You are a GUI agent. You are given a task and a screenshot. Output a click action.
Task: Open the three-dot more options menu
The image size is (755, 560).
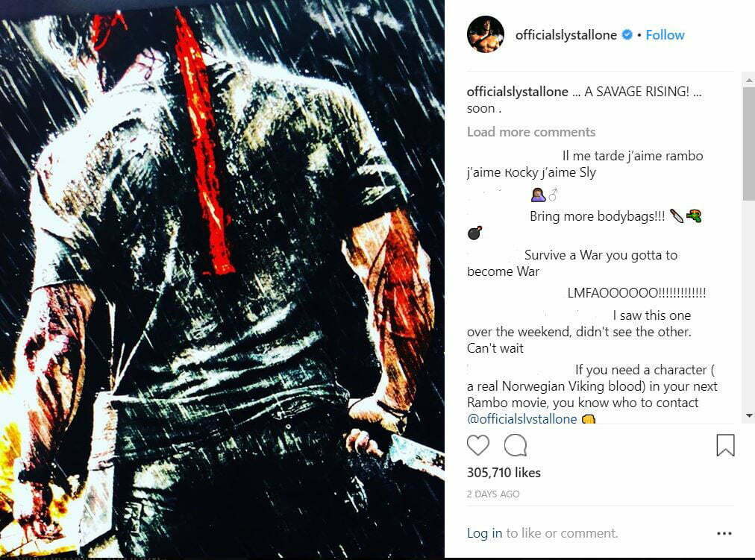pyautogui.click(x=724, y=533)
